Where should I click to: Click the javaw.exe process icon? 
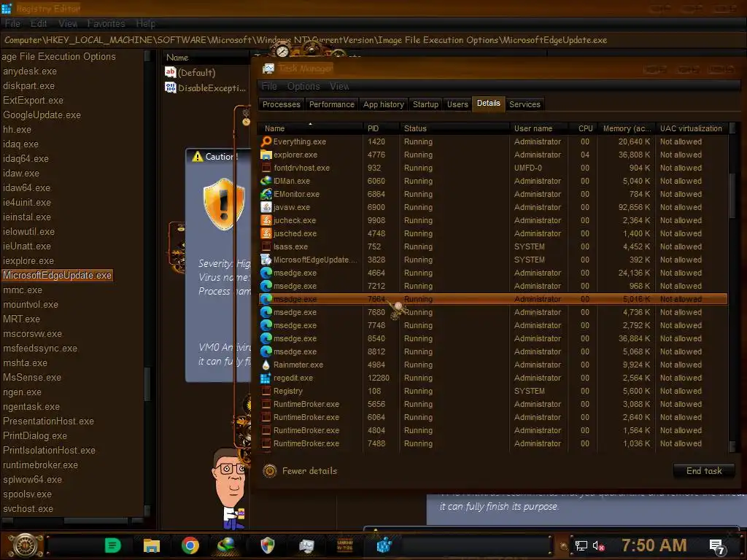(x=266, y=207)
